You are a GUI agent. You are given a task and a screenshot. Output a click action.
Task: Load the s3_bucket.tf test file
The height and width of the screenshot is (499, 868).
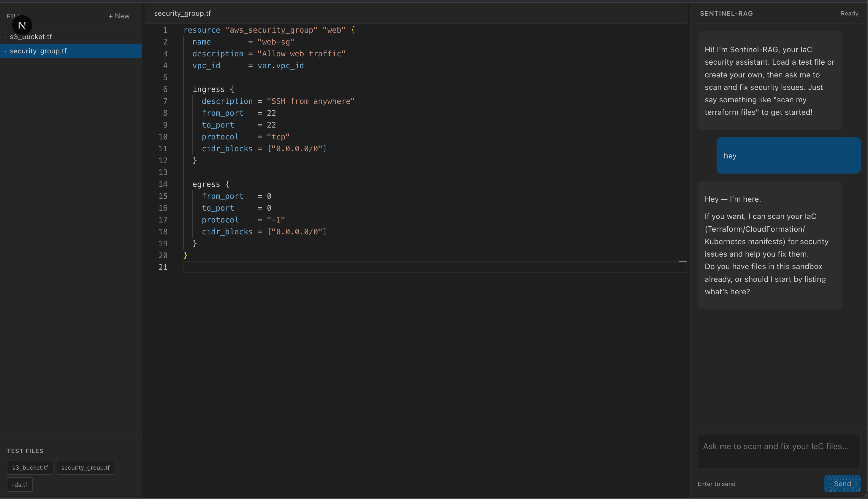[30, 468]
